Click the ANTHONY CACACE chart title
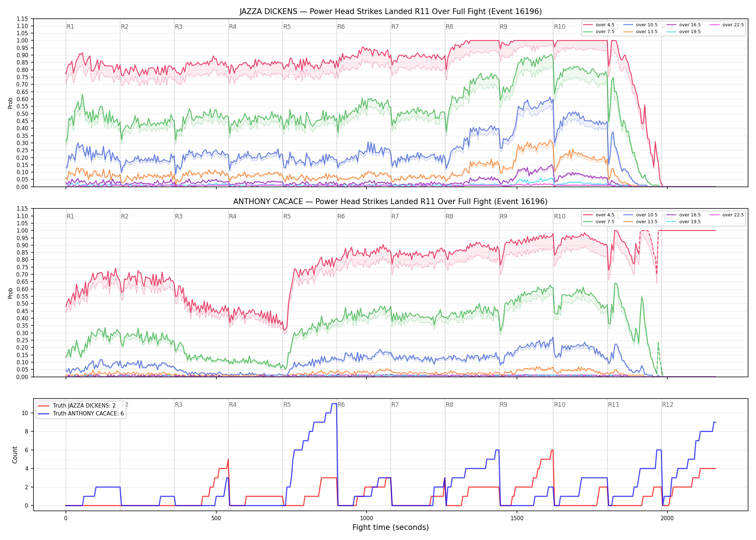756x540 pixels. [x=391, y=202]
